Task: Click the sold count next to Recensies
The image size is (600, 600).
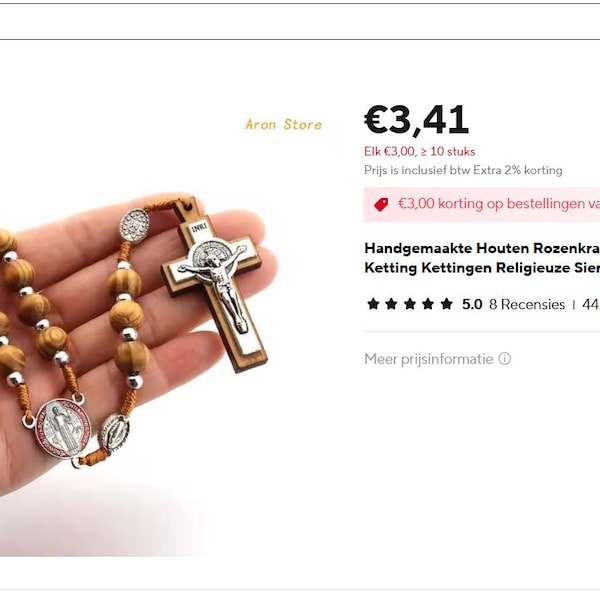Action: (x=591, y=305)
